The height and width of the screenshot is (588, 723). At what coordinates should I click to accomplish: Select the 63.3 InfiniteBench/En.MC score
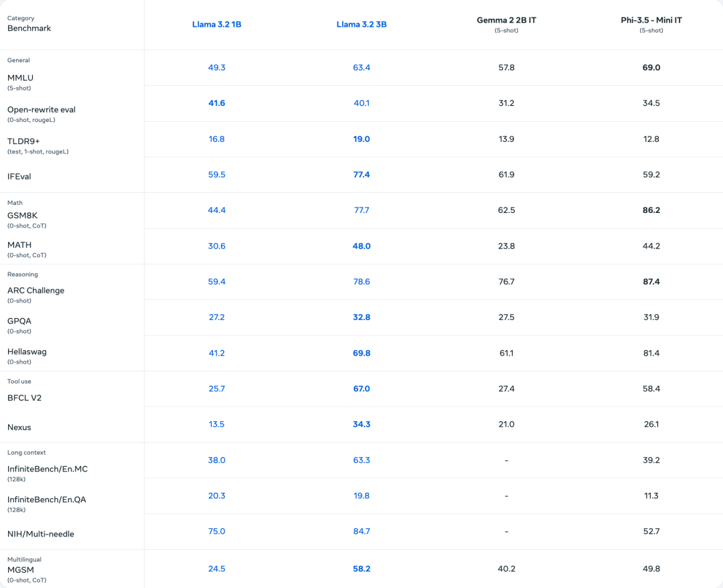pos(361,460)
